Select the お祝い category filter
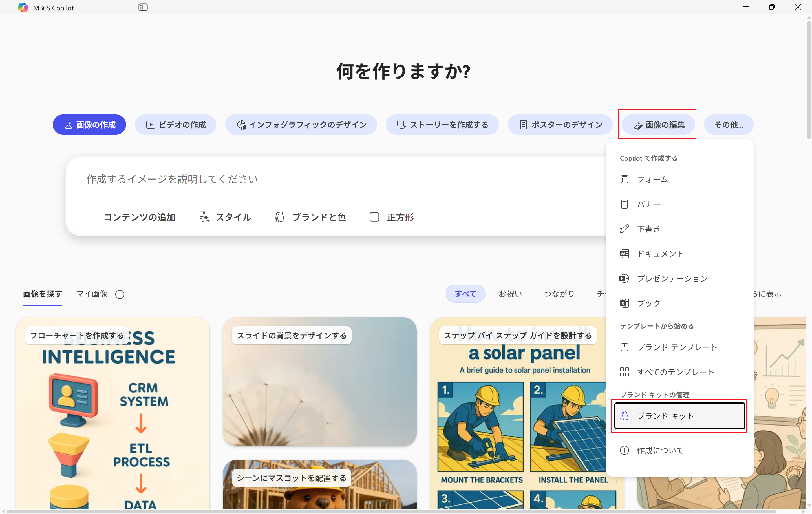The image size is (812, 514). (x=510, y=294)
